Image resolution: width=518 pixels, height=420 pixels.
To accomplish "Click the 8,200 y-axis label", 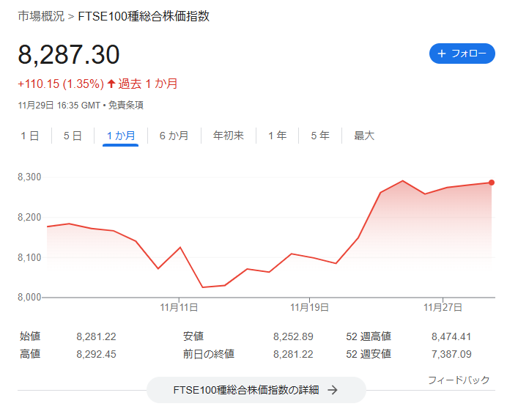I will point(29,218).
